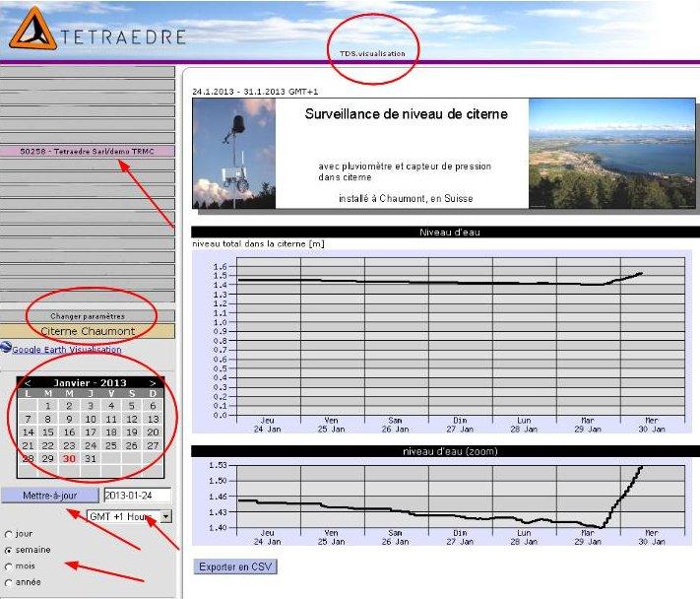700x599 pixels.
Task: Open the Google Earth Visualisation link
Action: 67,350
